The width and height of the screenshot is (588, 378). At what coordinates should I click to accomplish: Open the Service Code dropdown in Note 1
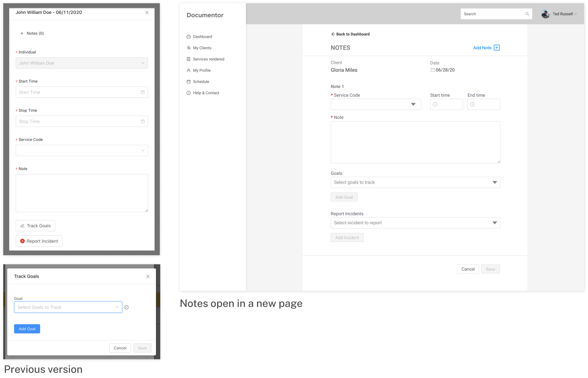coord(376,104)
